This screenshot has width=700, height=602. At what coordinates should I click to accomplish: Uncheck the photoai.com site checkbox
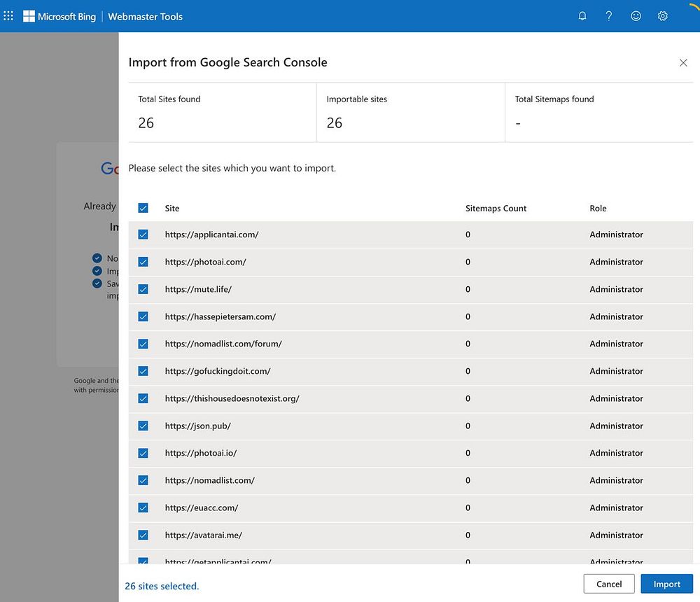[x=143, y=262]
